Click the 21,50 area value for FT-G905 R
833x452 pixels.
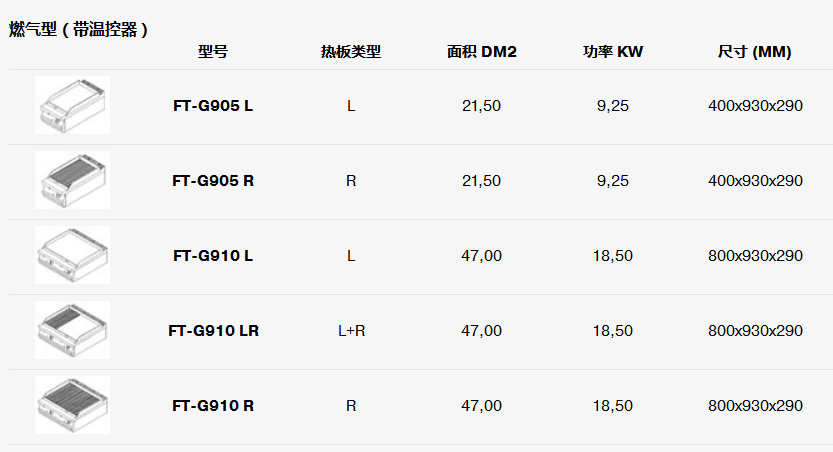[481, 181]
